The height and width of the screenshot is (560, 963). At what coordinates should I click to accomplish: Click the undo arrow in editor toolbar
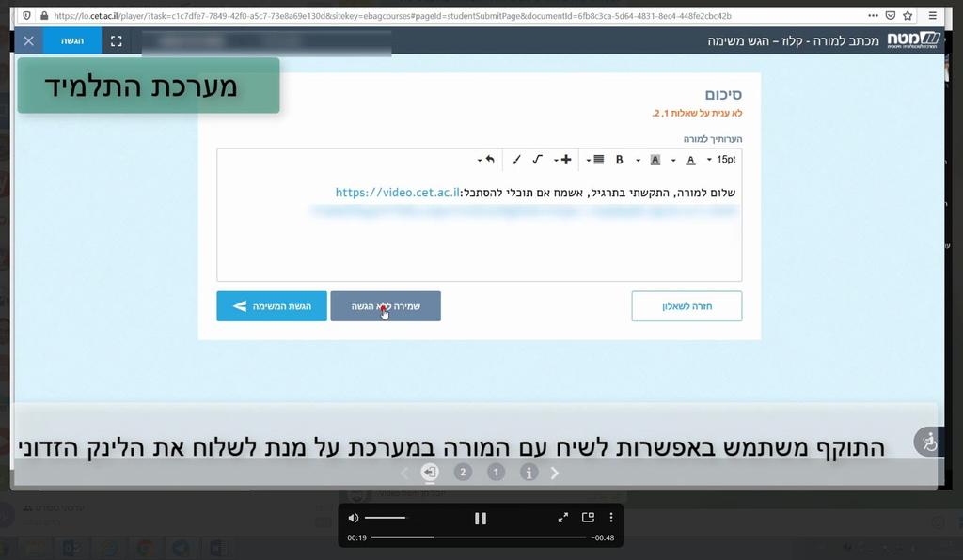click(490, 160)
